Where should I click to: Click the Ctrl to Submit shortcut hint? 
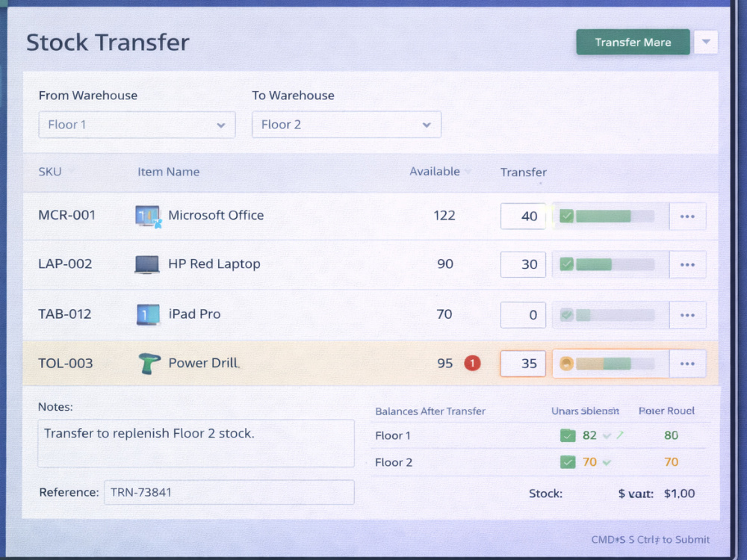tap(651, 540)
